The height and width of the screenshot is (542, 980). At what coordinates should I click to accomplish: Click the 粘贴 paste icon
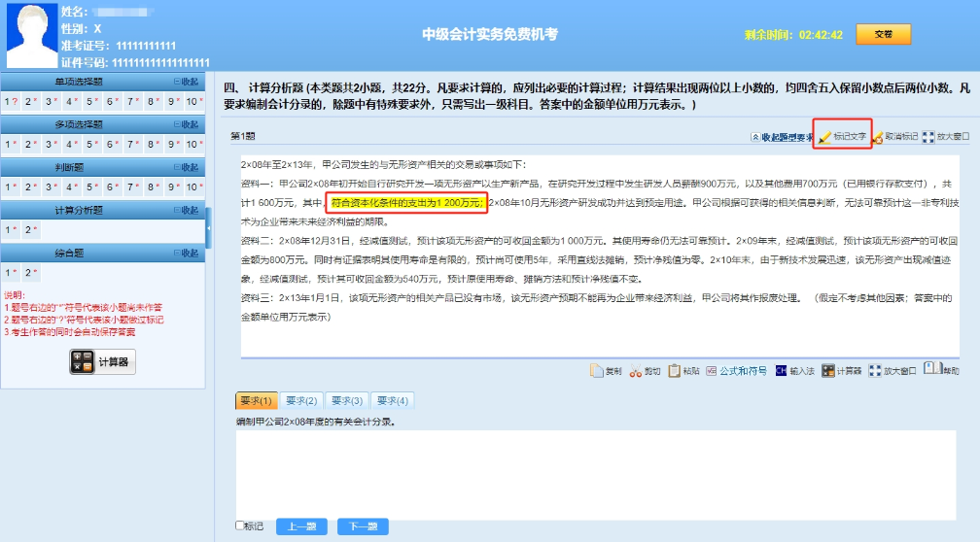point(683,371)
